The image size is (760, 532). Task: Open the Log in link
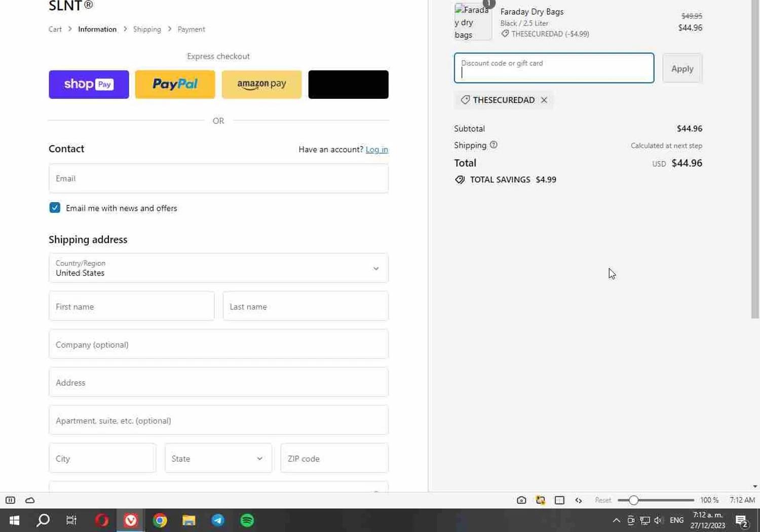pos(376,149)
